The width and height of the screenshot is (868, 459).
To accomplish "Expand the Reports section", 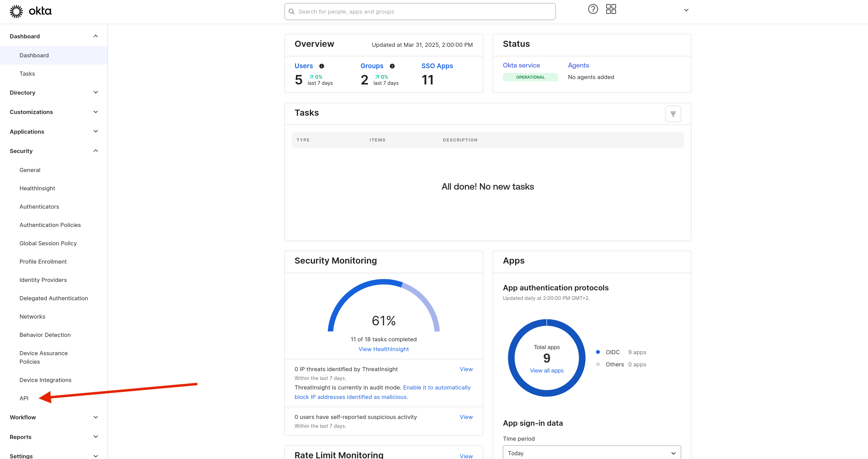I will (x=54, y=437).
